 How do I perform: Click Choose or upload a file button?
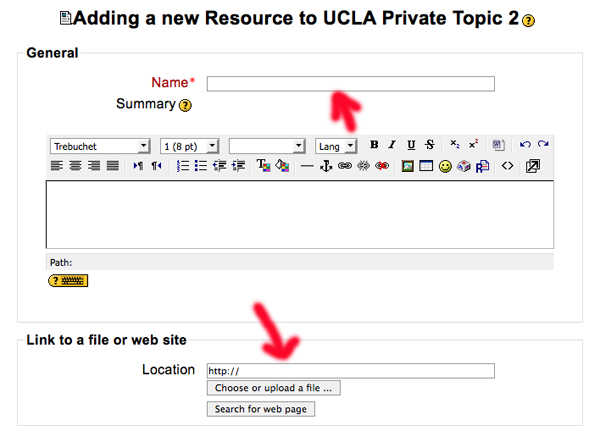point(274,388)
